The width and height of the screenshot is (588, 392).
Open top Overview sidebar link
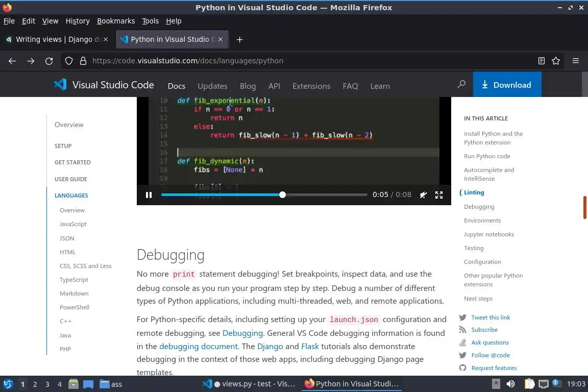tap(69, 125)
